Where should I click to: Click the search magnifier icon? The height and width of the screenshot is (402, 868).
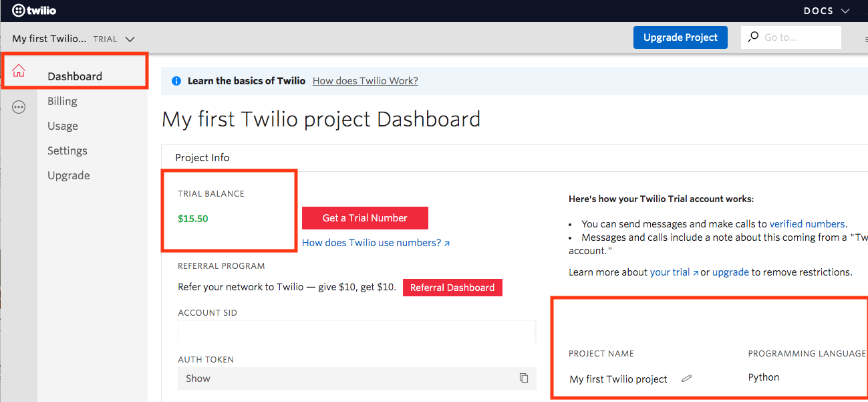point(753,37)
